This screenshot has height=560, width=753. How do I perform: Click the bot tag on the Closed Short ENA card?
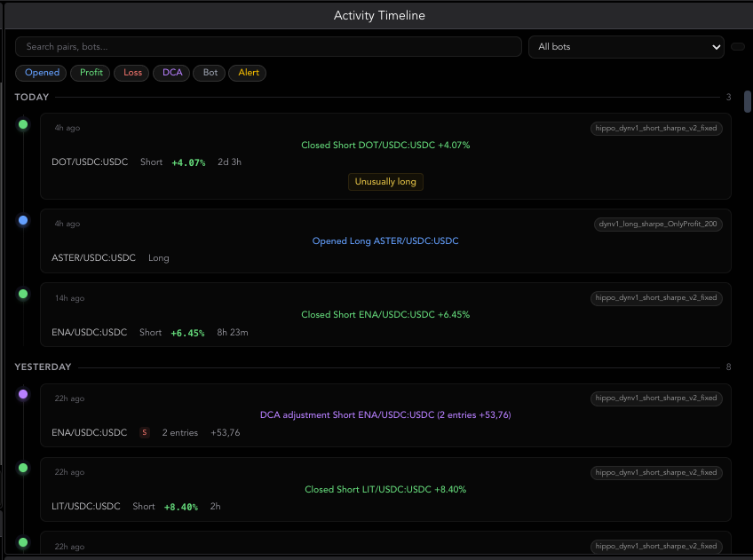coord(656,298)
